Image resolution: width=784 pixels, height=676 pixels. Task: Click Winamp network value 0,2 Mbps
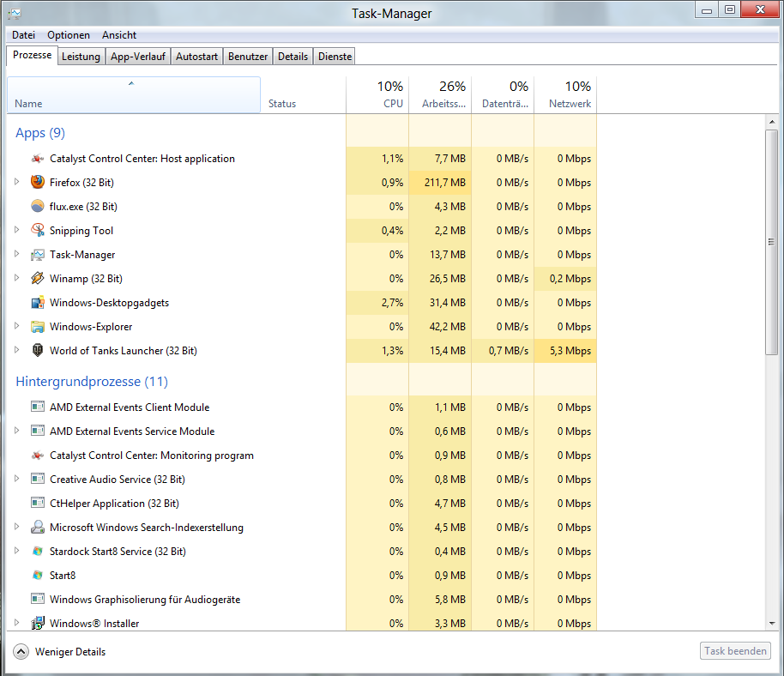[x=570, y=279]
